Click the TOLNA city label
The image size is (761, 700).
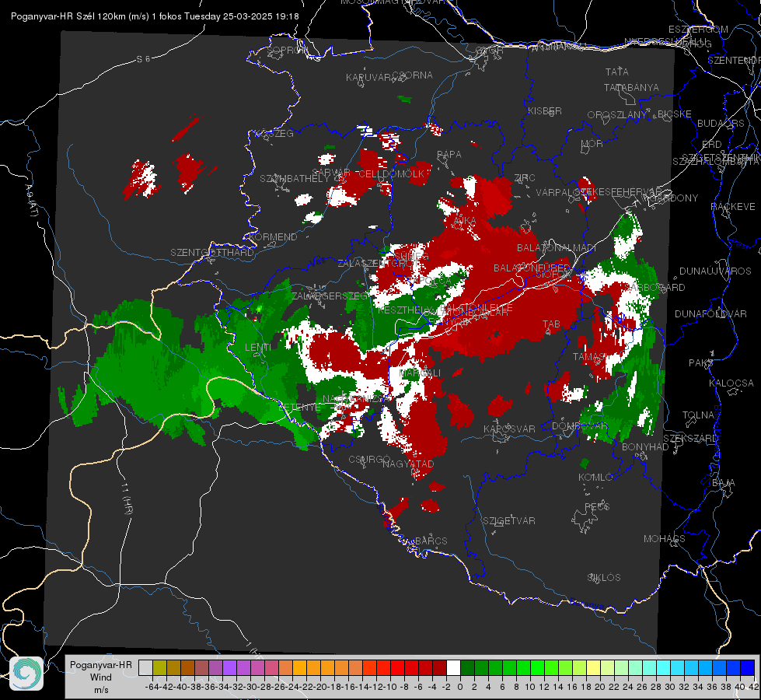coord(699,415)
